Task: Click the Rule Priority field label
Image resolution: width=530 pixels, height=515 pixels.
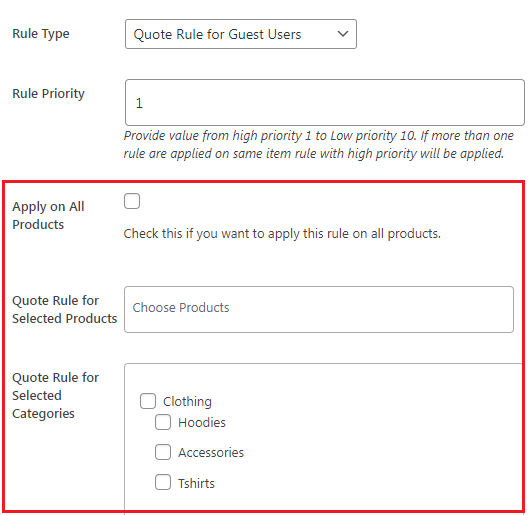Action: click(x=48, y=94)
